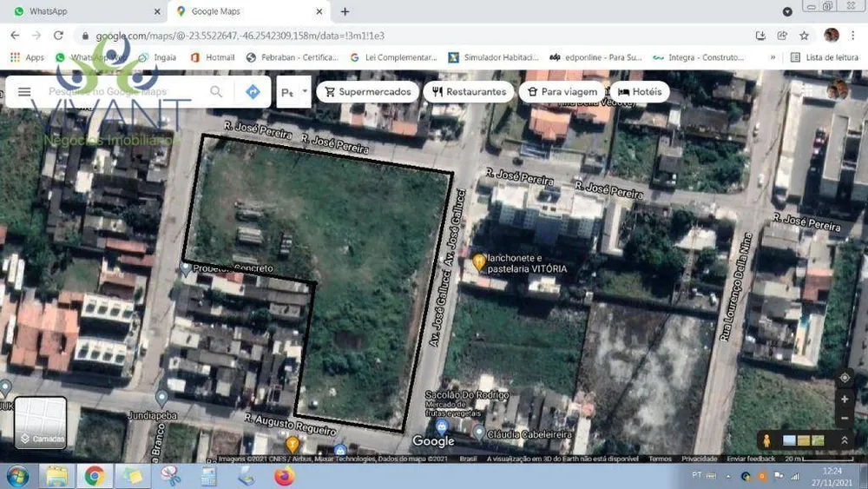Viewport: 868px width, 489px height.
Task: Open the Integra - Constru bookmark
Action: [x=698, y=57]
